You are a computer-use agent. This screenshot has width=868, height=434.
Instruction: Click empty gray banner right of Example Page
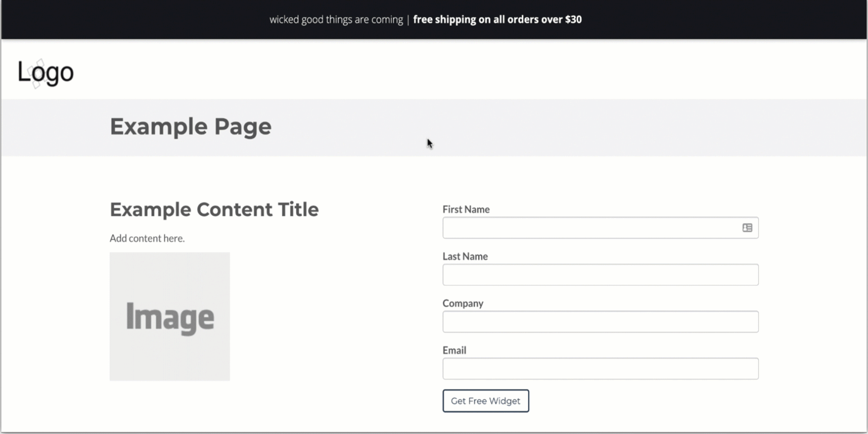click(x=603, y=128)
